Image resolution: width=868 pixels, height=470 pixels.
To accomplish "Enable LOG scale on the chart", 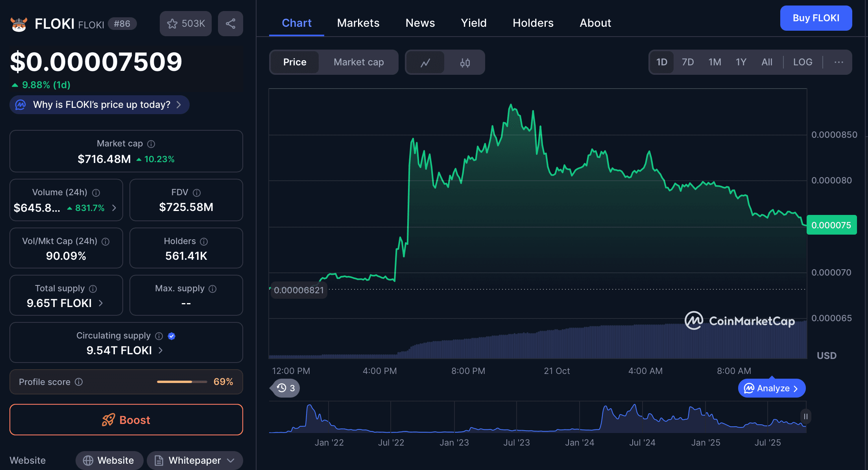I will tap(803, 62).
